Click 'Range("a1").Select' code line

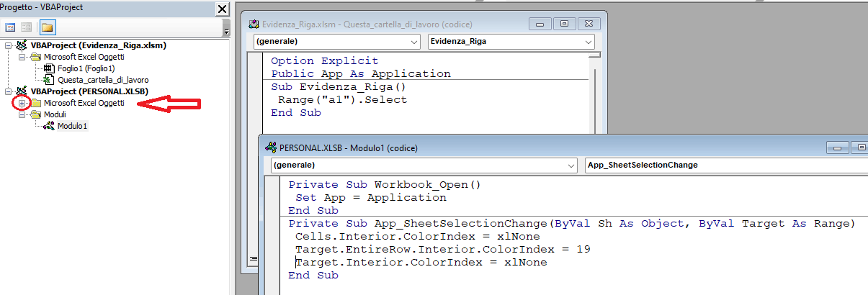(x=342, y=100)
